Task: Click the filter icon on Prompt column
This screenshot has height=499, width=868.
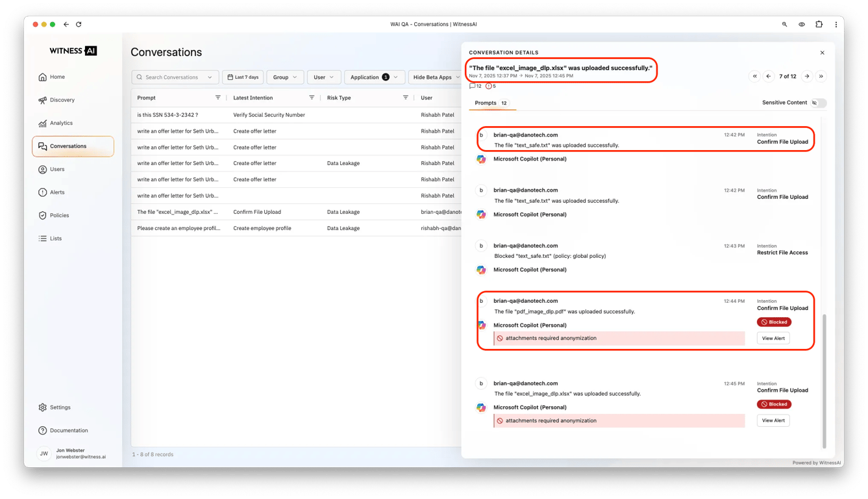Action: (218, 98)
